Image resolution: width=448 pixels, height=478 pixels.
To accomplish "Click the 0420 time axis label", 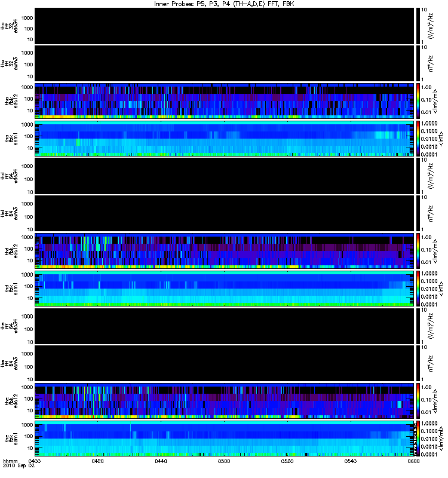I will point(97,461).
